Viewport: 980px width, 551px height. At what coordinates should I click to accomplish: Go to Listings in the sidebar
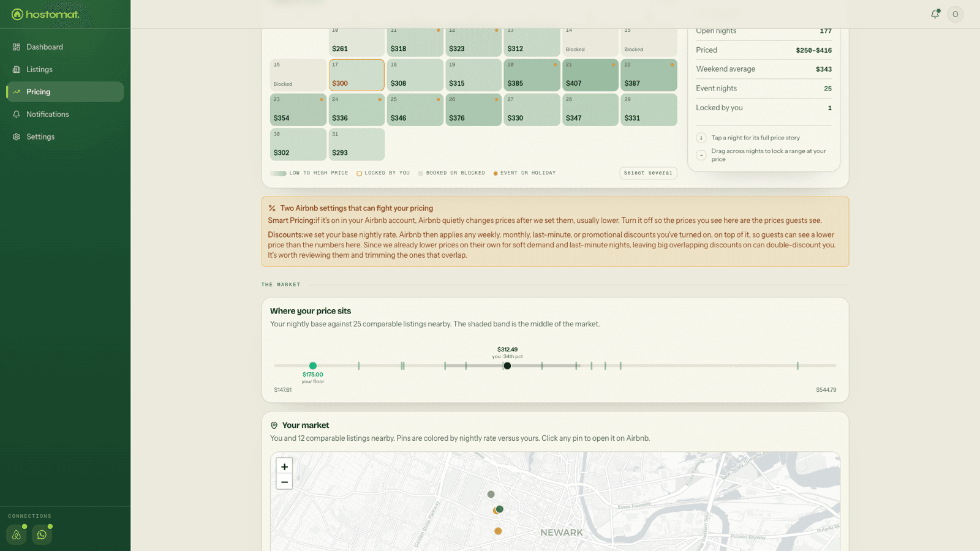65,69
